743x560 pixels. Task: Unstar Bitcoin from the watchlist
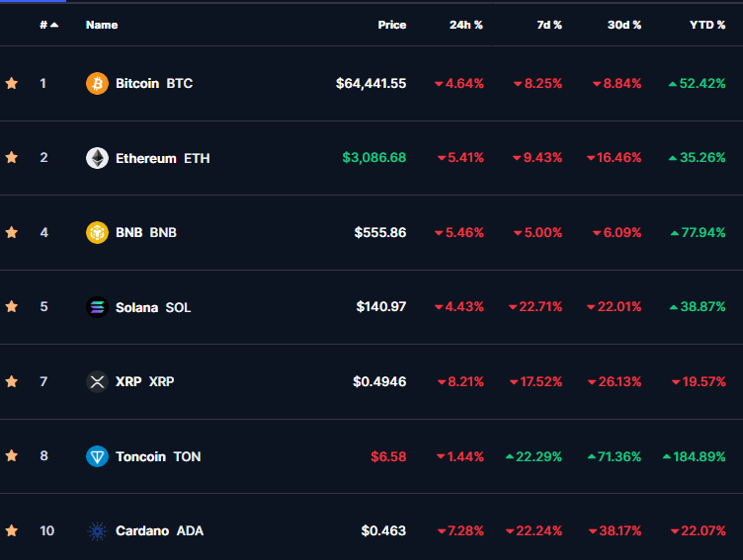click(12, 83)
